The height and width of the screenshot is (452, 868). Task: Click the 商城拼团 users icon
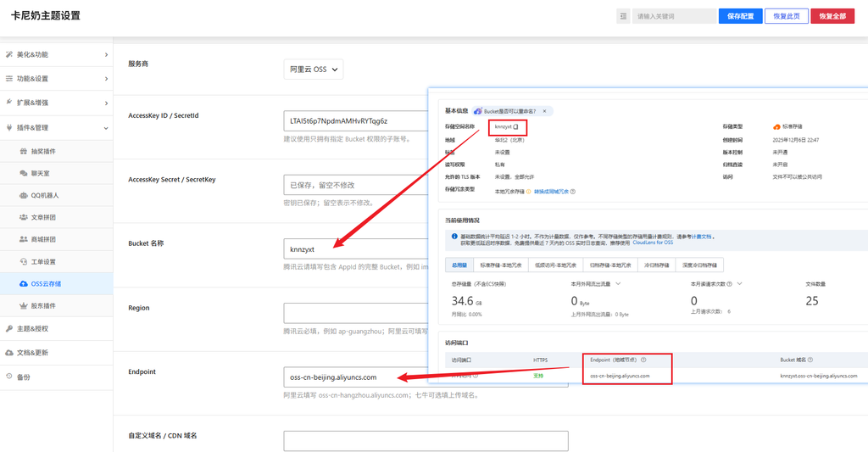coord(23,239)
